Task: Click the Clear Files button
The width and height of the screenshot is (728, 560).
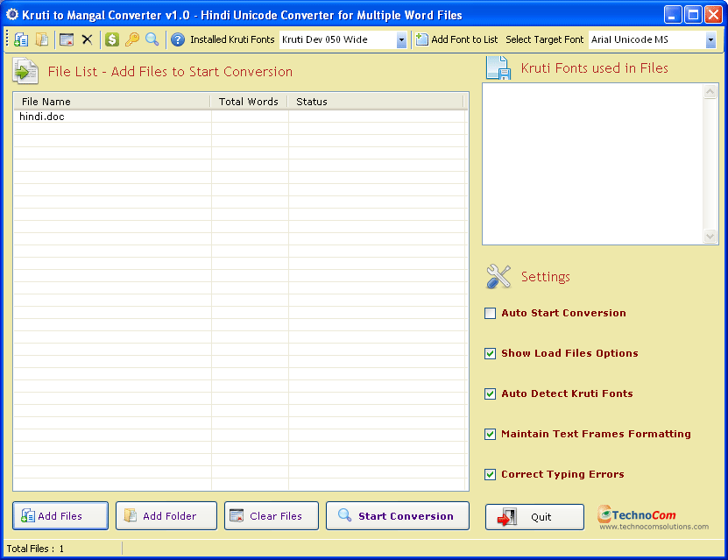Action: tap(272, 516)
